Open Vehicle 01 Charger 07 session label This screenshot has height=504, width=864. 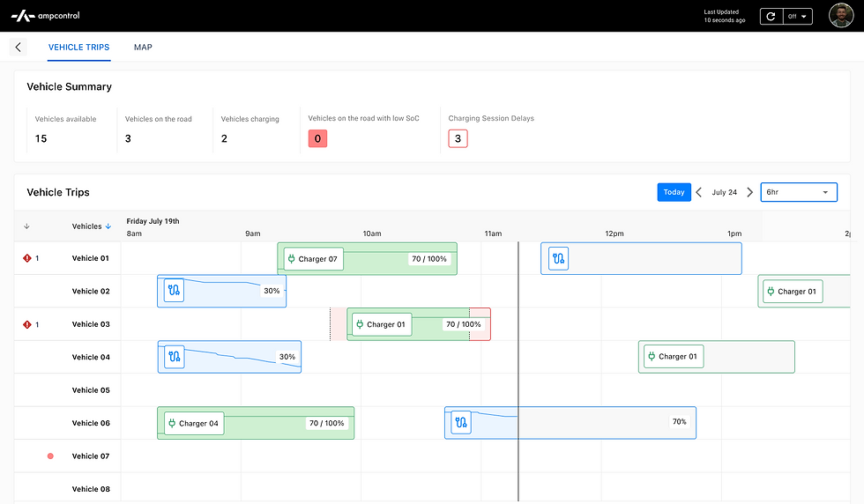coord(314,259)
